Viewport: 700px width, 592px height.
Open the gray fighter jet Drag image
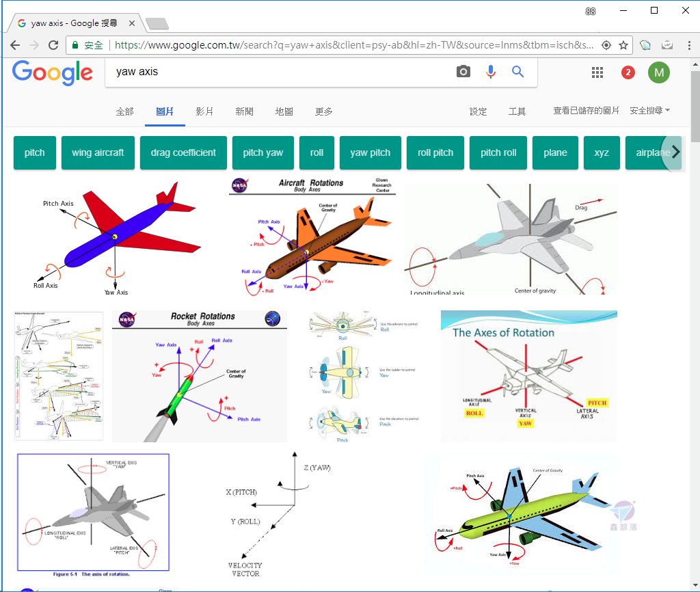(x=511, y=239)
